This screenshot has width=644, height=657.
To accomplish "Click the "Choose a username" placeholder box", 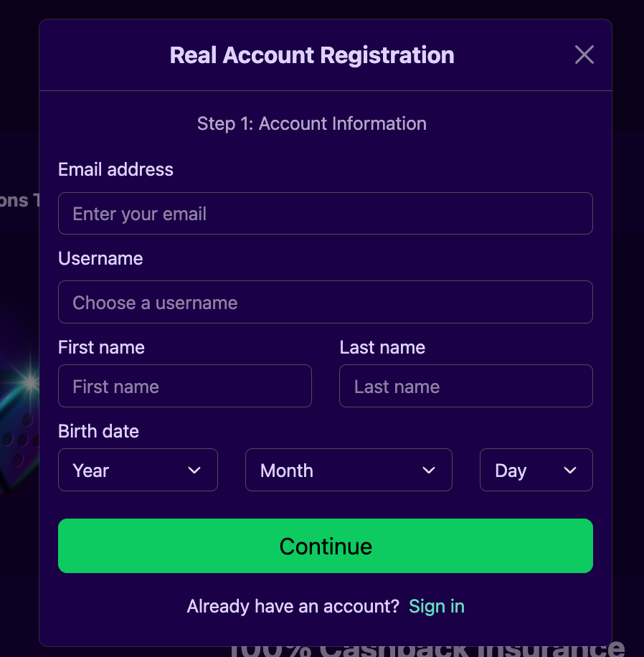I will click(x=325, y=302).
